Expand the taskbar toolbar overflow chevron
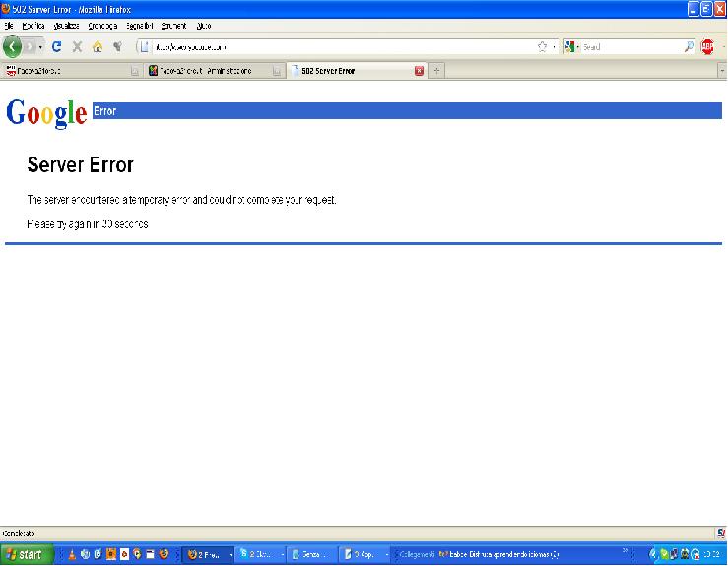728x566 pixels. [x=625, y=550]
